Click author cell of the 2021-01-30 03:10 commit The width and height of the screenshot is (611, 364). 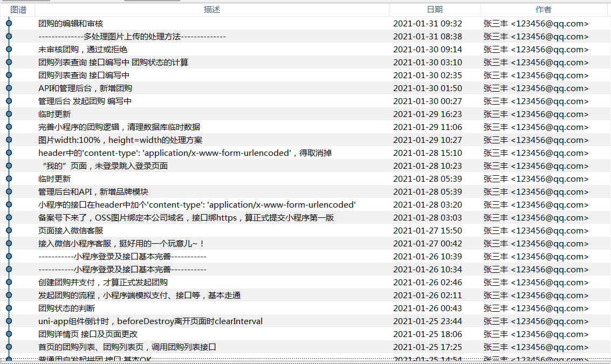coord(536,63)
